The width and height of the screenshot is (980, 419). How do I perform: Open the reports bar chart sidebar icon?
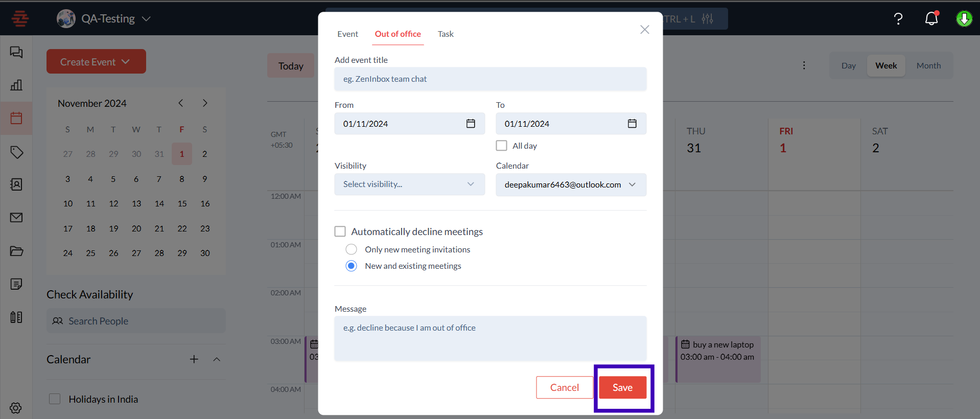point(16,85)
